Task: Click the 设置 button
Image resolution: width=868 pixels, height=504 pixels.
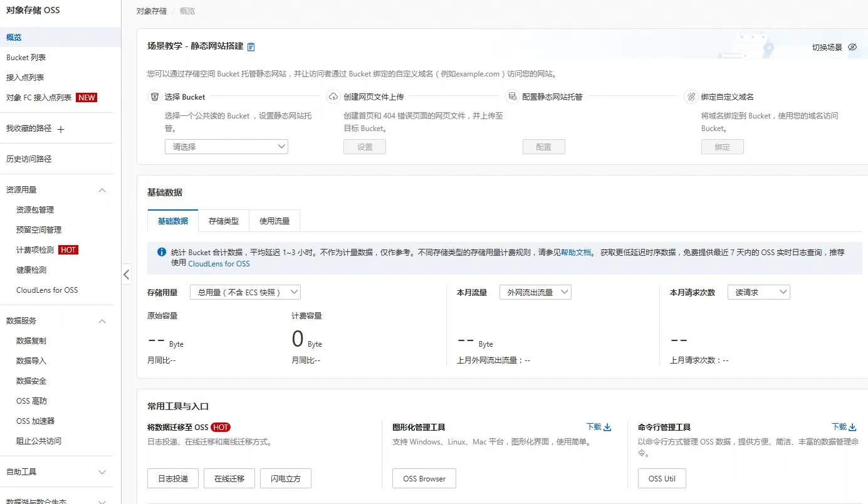Action: point(365,147)
